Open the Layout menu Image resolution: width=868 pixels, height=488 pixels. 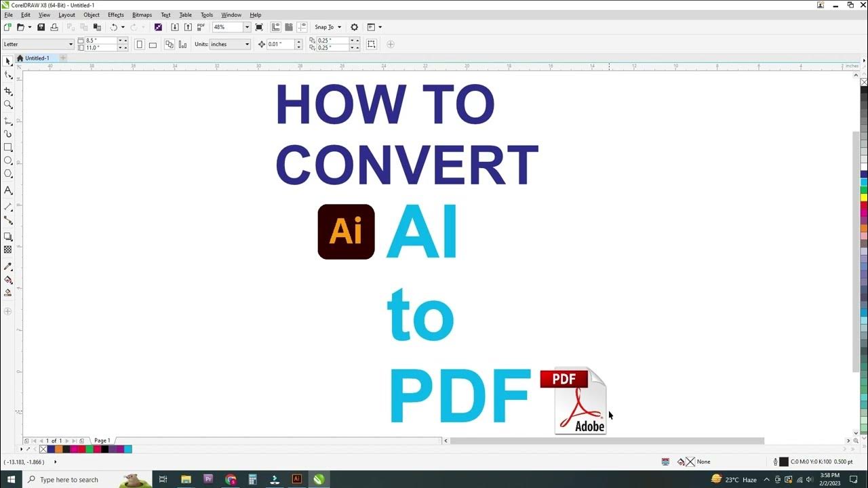[x=66, y=15]
